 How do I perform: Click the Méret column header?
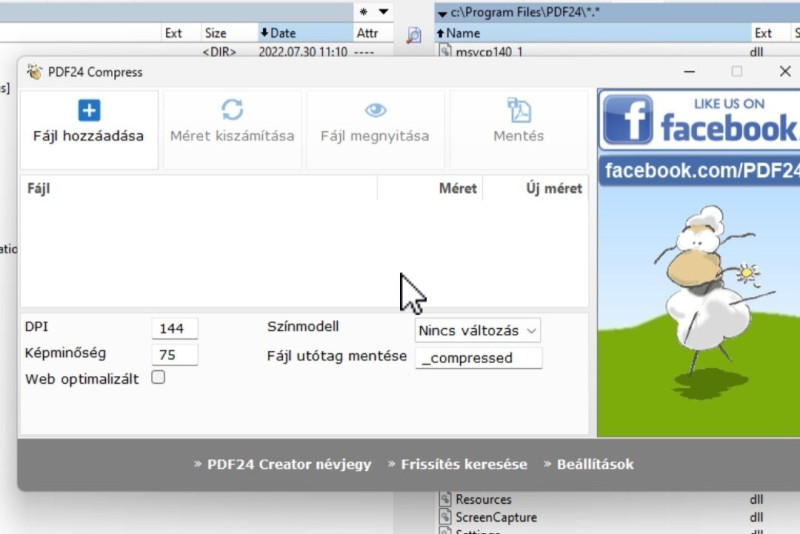430,188
